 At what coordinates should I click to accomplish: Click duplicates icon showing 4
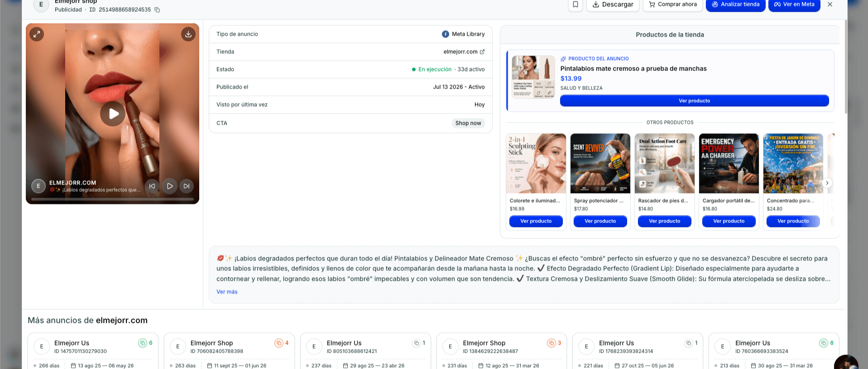pyautogui.click(x=279, y=343)
